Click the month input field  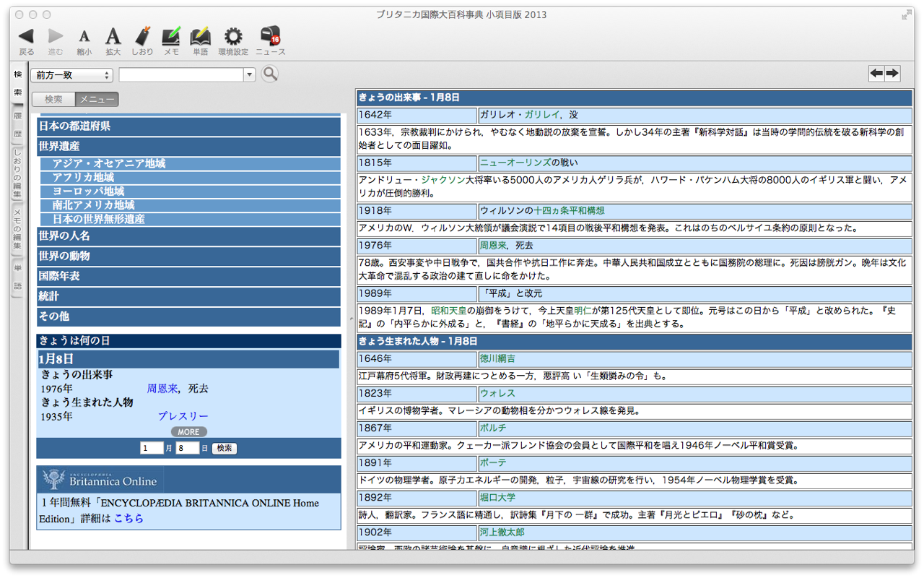point(152,448)
